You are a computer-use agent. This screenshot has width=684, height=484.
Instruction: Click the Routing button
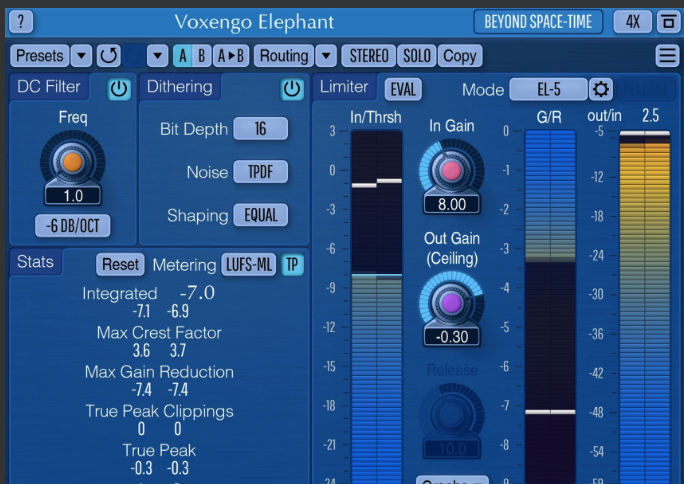284,56
